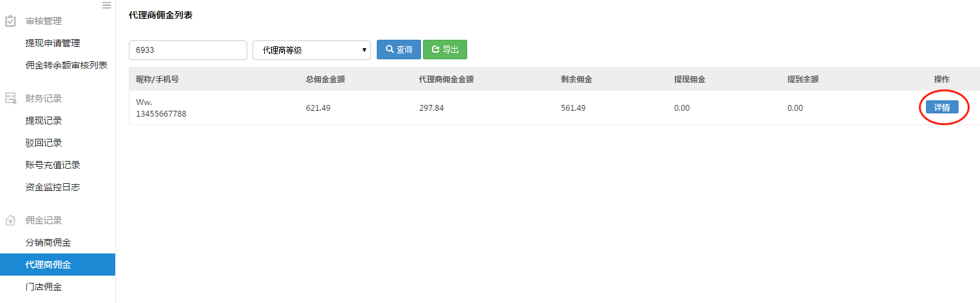Screen dimensions: 980x303
Task: Click total commission value 621.49
Action: [x=318, y=108]
